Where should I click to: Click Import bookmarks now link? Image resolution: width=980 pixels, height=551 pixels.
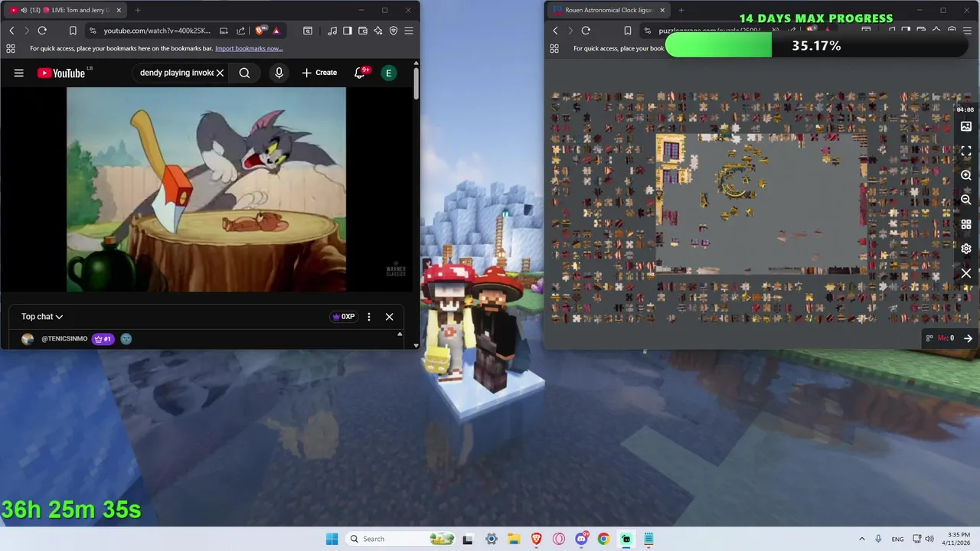pyautogui.click(x=249, y=48)
